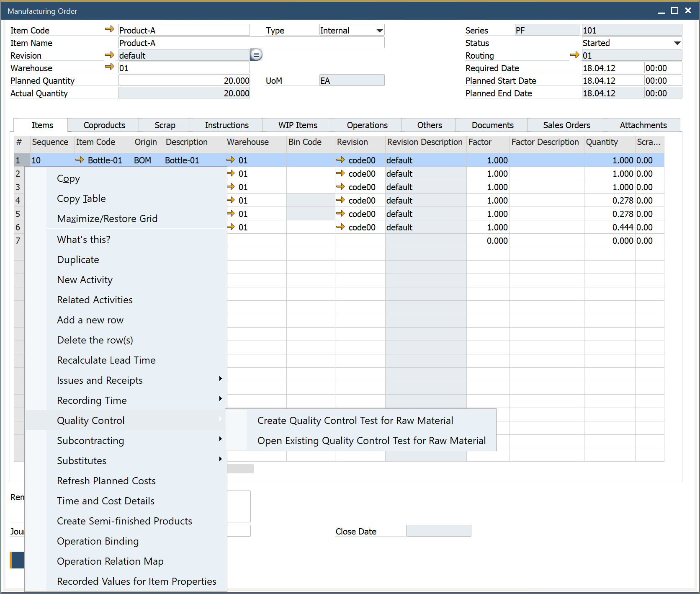Click the Planned Quantity field showing 20.000
This screenshot has height=594, width=700.
point(184,80)
